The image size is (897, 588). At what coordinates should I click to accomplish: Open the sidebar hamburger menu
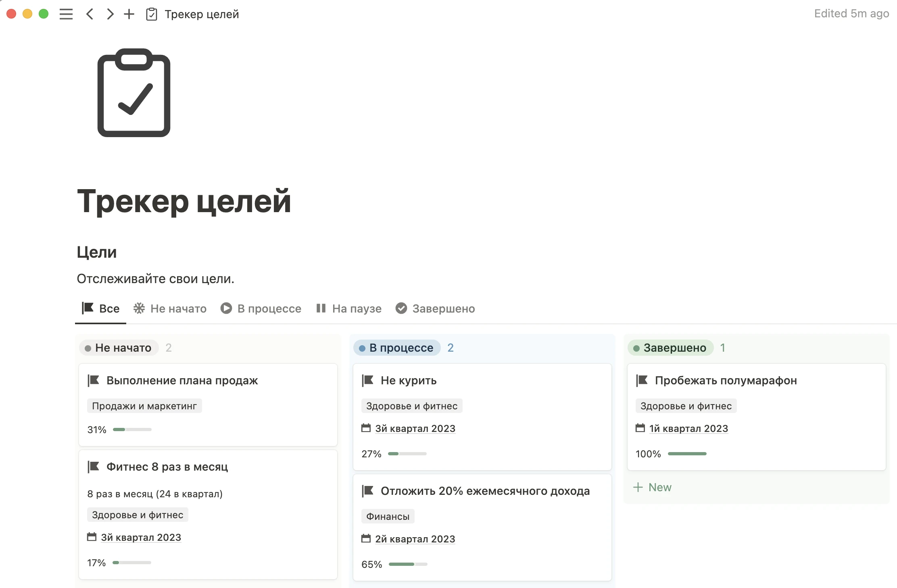point(66,14)
